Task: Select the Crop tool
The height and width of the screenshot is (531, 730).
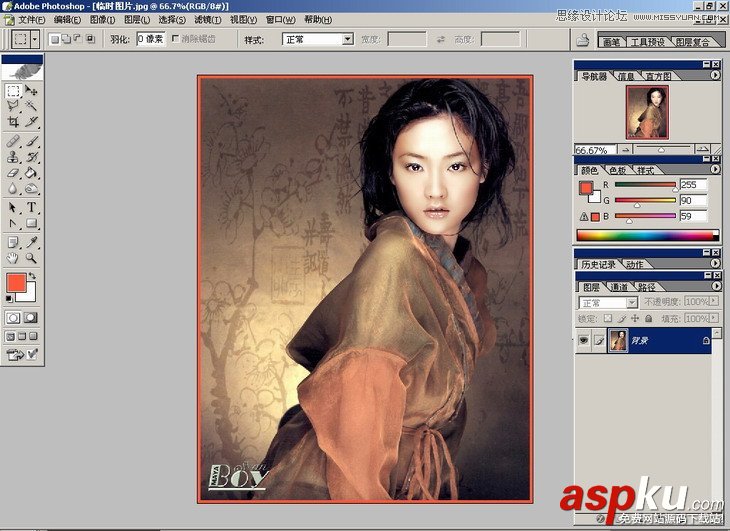Action: pyautogui.click(x=13, y=122)
